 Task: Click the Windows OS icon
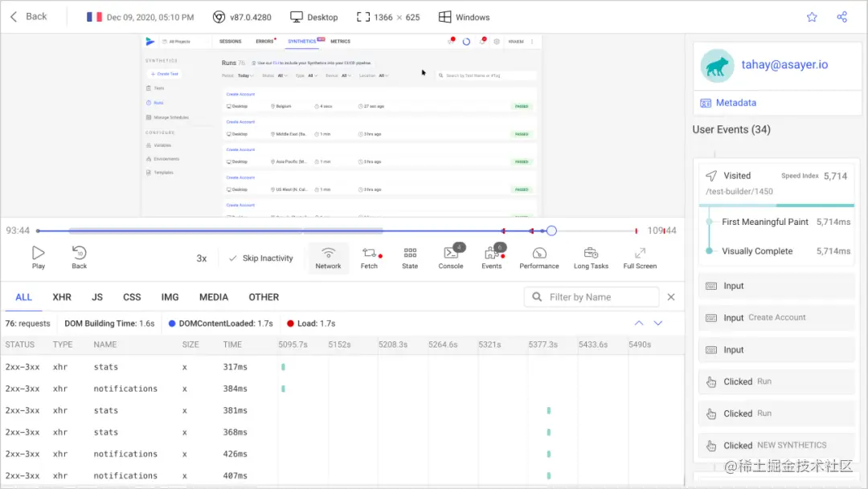(444, 17)
